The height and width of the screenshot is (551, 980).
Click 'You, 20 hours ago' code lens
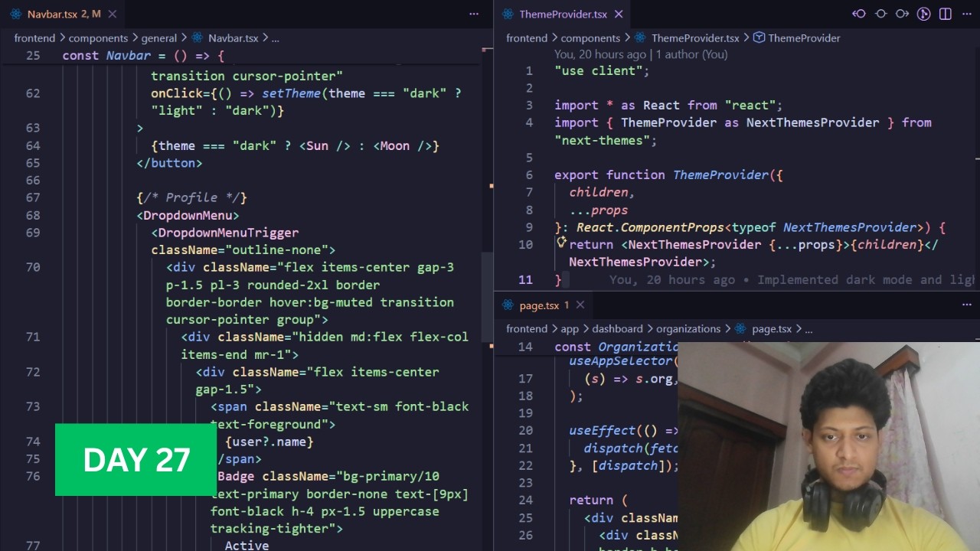tap(600, 54)
